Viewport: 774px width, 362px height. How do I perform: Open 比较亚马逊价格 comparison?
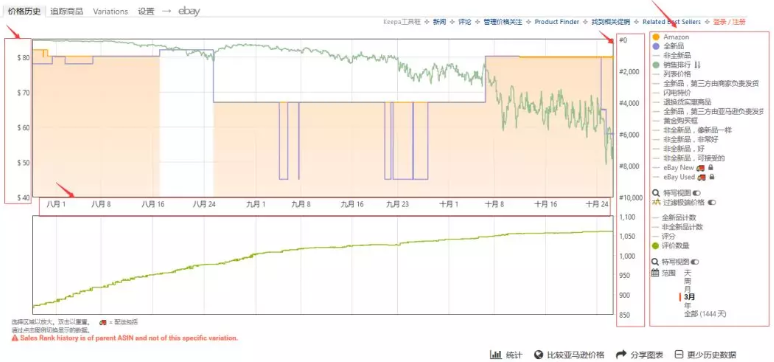pos(576,355)
